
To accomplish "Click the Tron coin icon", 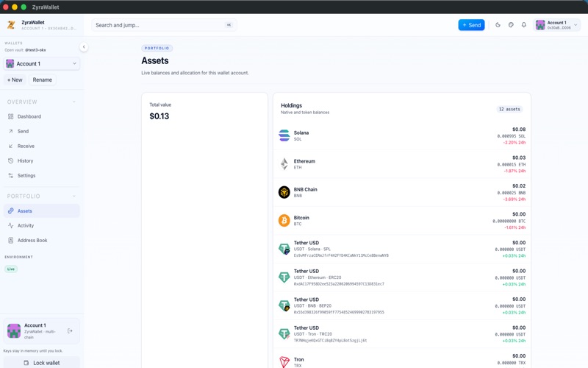I will 284,362.
